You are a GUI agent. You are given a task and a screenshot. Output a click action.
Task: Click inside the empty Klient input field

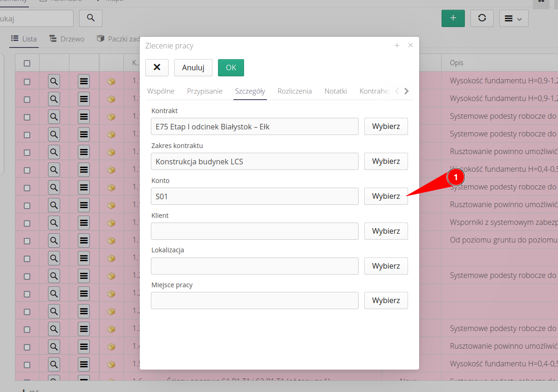[254, 231]
